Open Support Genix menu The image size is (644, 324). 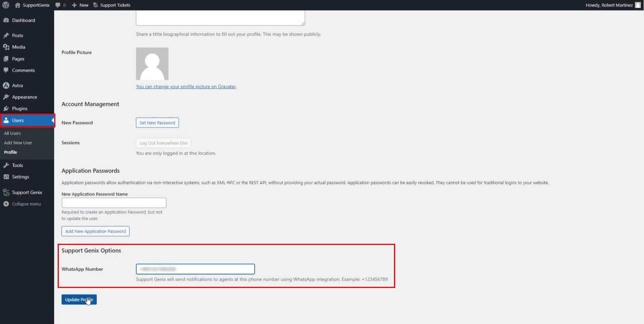click(27, 192)
